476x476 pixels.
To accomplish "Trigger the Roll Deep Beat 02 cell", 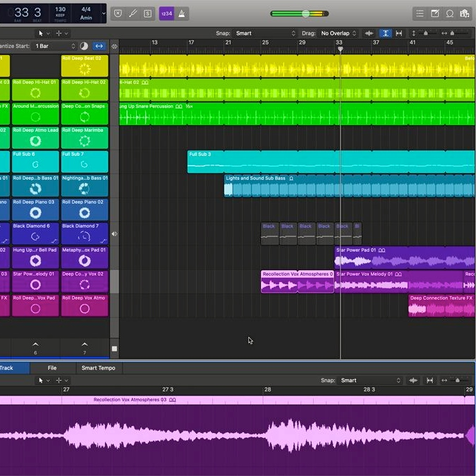I will pos(85,66).
